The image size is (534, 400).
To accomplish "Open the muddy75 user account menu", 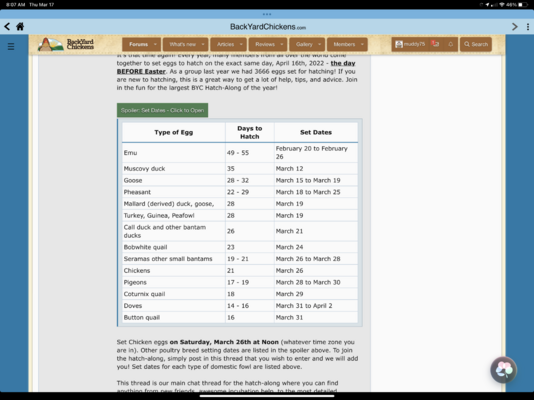I will tap(410, 44).
